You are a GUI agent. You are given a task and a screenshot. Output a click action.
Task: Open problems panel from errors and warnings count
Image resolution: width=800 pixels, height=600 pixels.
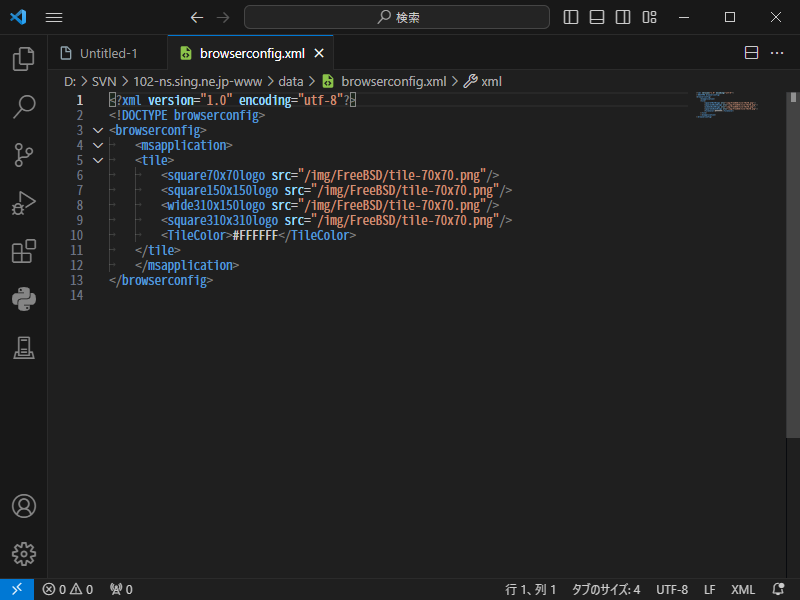68,590
